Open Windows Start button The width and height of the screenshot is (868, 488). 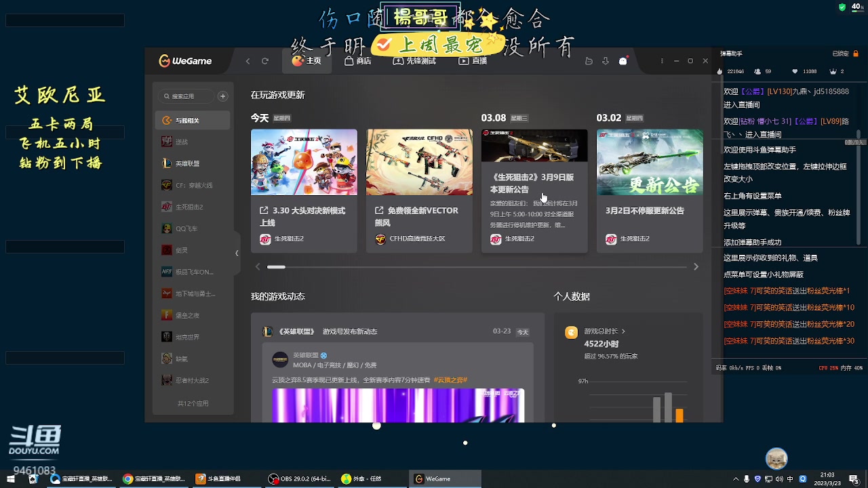click(x=12, y=479)
